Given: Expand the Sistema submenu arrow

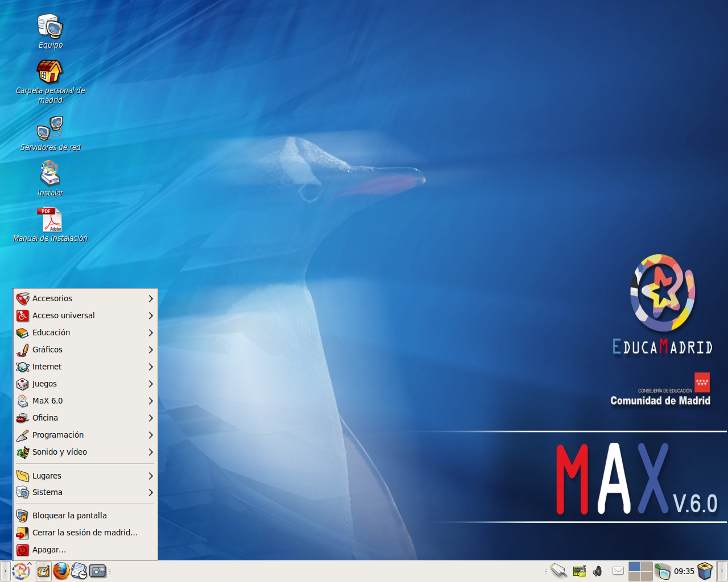Looking at the screenshot, I should click(151, 492).
